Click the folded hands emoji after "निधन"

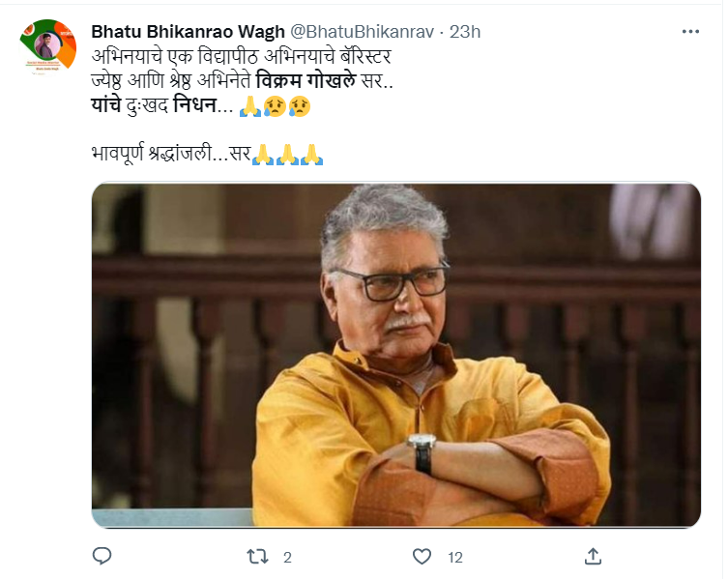click(249, 106)
